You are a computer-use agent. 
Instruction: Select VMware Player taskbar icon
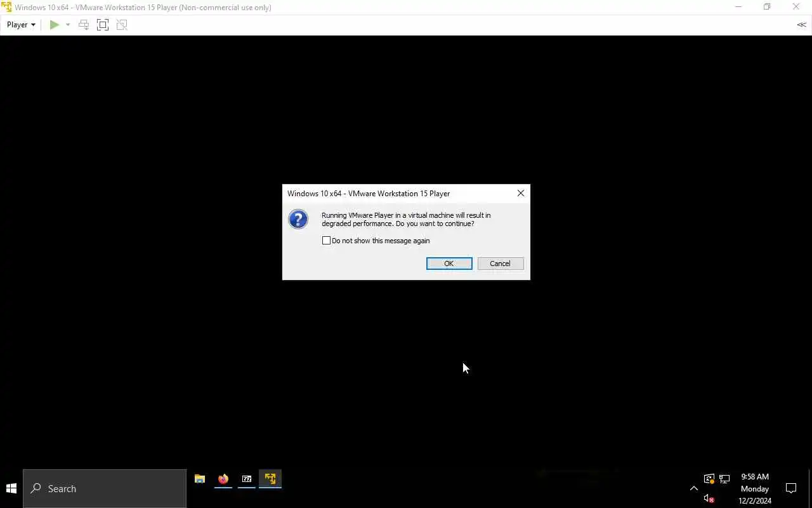[270, 479]
